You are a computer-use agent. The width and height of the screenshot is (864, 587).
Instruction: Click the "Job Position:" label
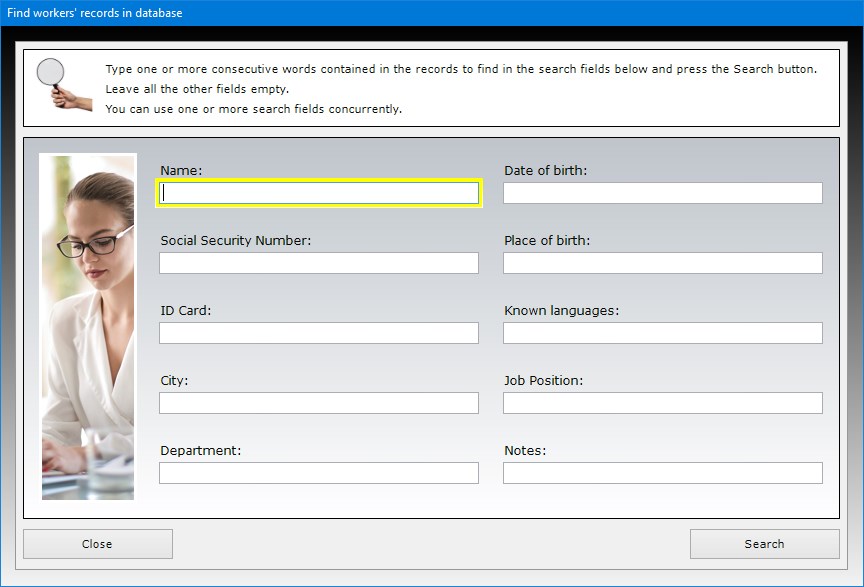click(543, 381)
